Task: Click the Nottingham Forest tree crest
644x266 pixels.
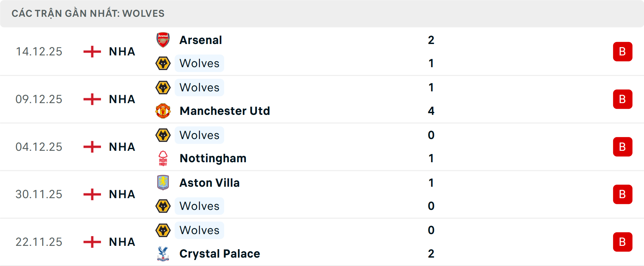Action: point(163,158)
